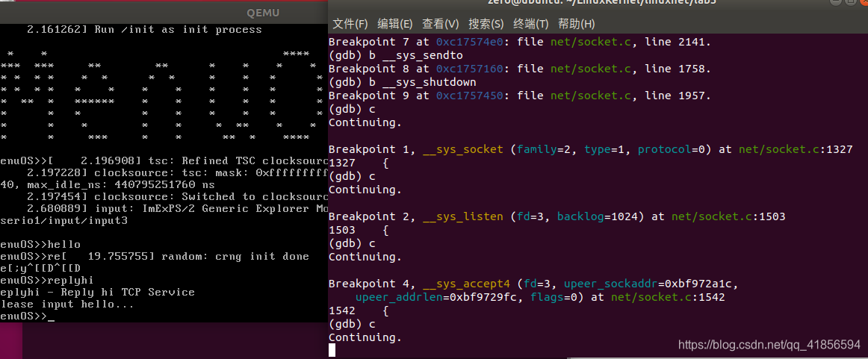The height and width of the screenshot is (359, 868).
Task: Click the 'protocol=0' argument
Action: (672, 150)
